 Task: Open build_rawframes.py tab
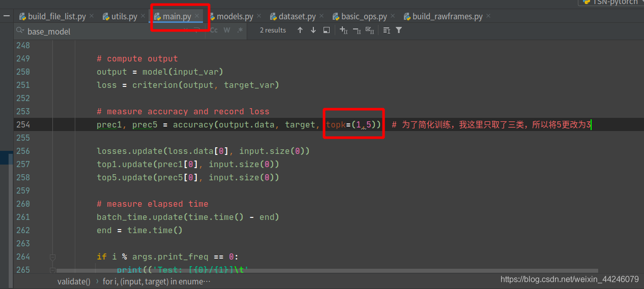pyautogui.click(x=448, y=16)
